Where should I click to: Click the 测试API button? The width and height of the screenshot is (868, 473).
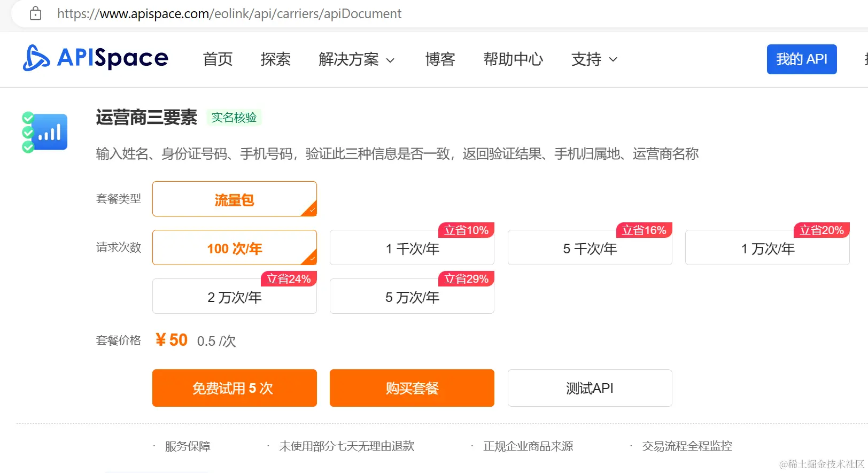tap(590, 388)
